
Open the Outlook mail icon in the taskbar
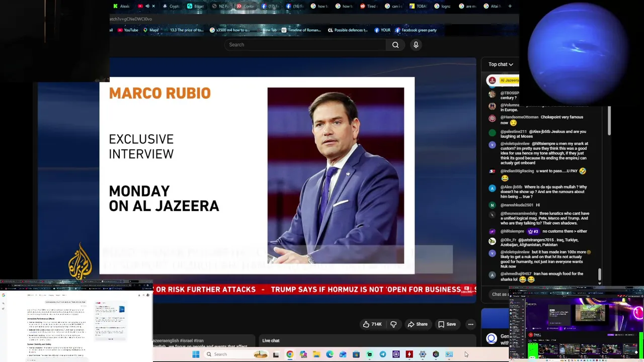(x=343, y=354)
